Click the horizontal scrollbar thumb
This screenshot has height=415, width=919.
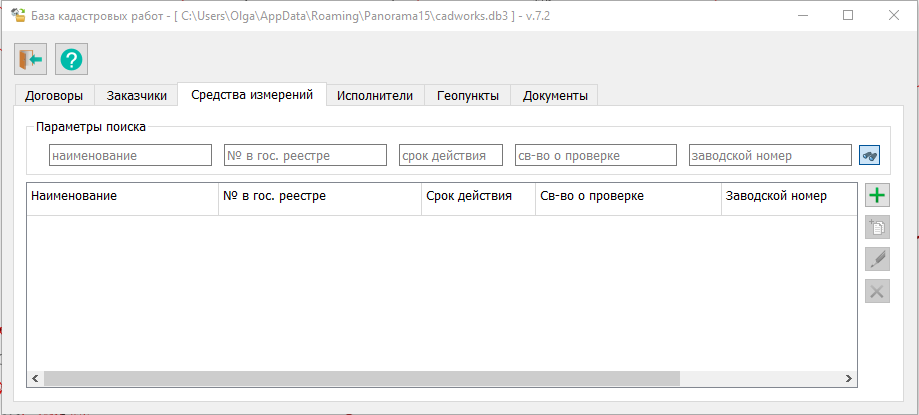(362, 379)
